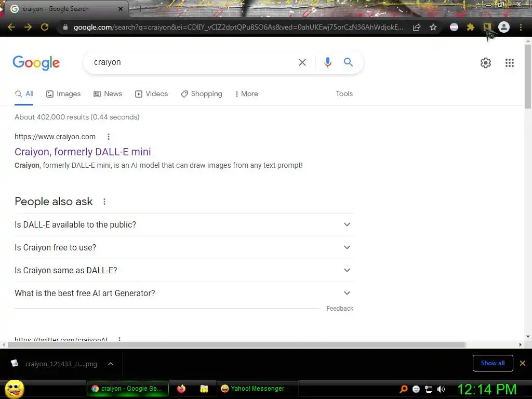Go to Google homepage logo
Image resolution: width=532 pixels, height=399 pixels.
36,63
